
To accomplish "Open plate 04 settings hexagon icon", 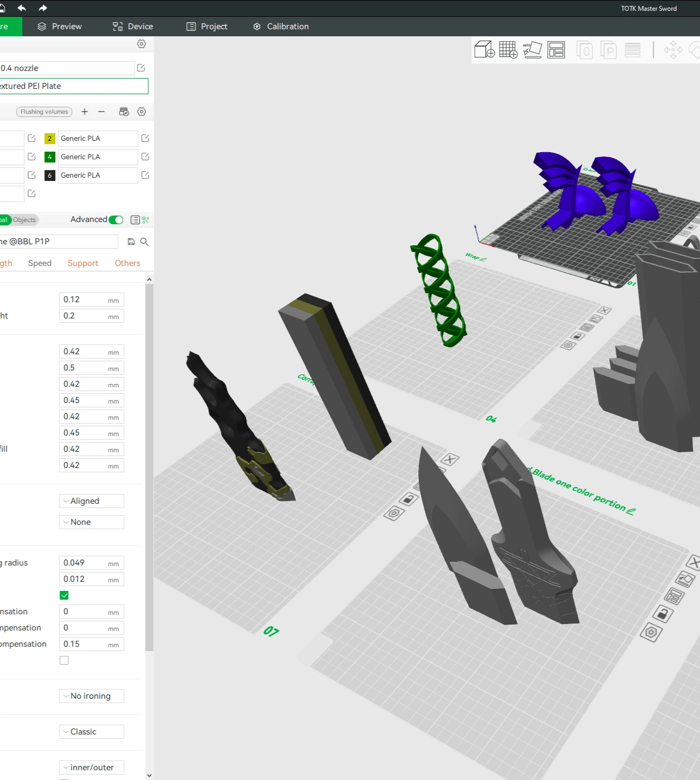I will (x=568, y=345).
